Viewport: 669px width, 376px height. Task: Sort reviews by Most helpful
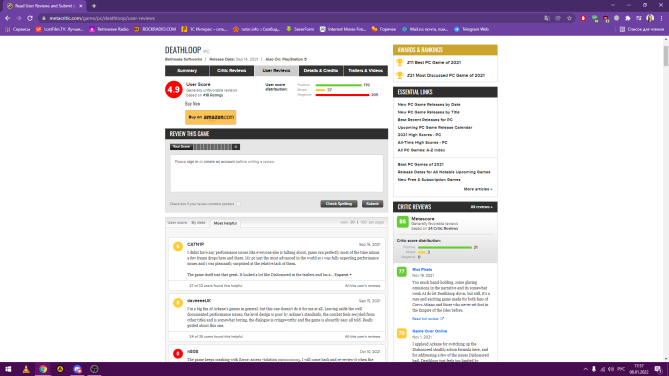pos(225,223)
